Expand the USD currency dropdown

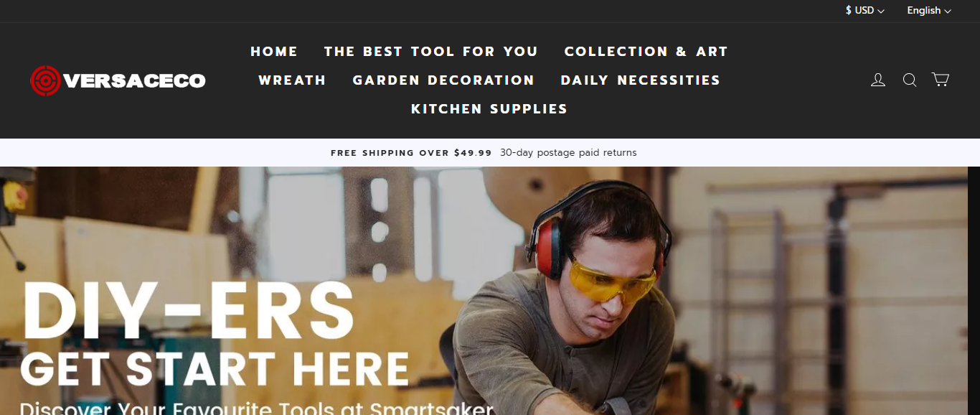pos(865,11)
